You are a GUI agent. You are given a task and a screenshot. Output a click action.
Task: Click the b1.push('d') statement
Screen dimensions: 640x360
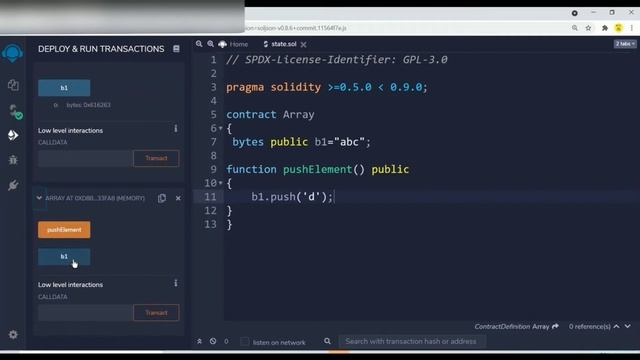(292, 197)
